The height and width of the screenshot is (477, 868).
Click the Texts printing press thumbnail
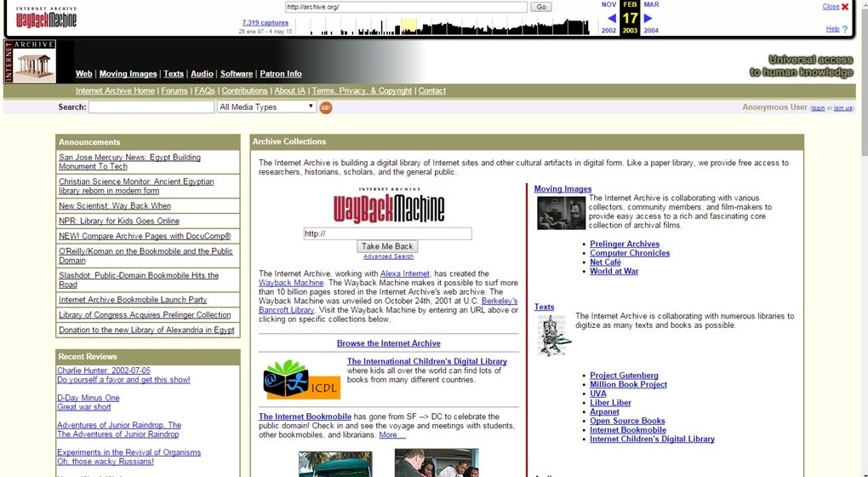(x=552, y=335)
